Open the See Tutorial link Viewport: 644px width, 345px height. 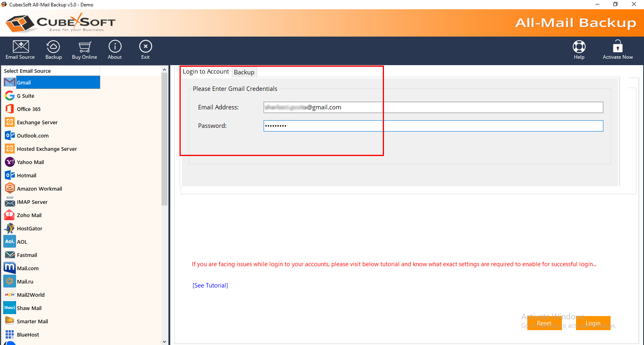pos(210,285)
